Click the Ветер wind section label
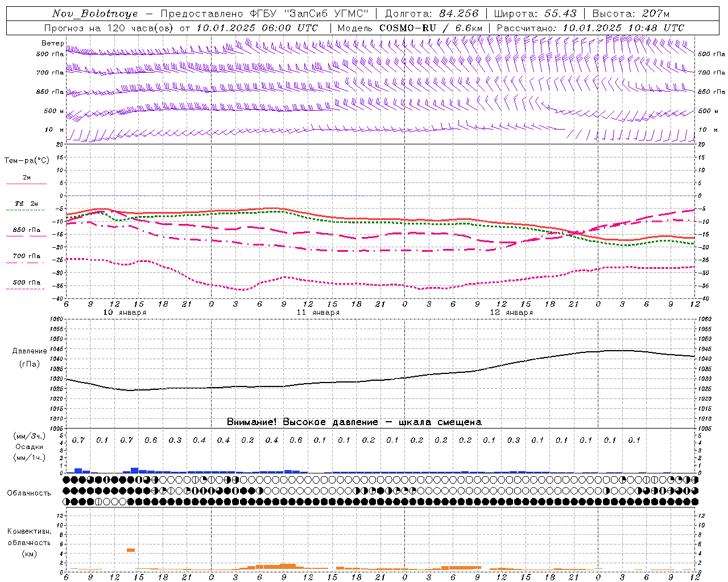 click(x=52, y=43)
